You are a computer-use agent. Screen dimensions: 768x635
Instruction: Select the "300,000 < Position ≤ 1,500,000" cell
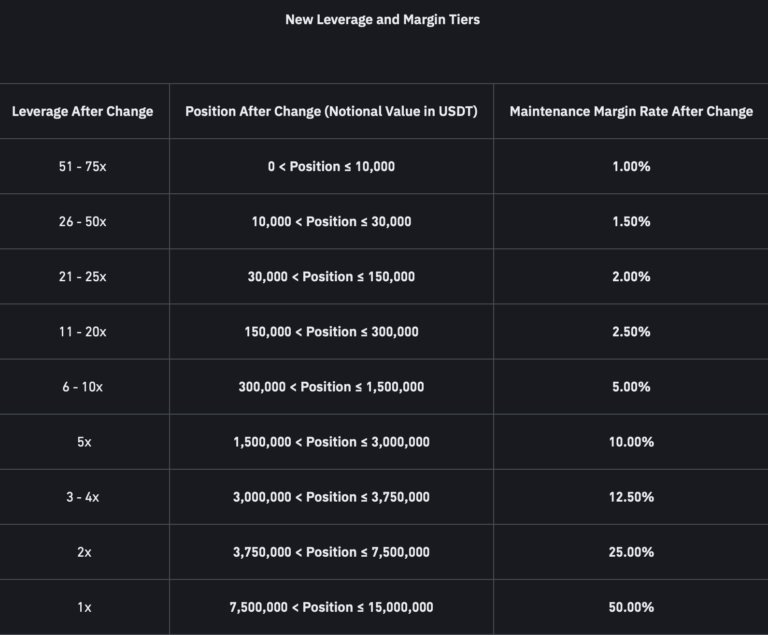[x=331, y=386]
